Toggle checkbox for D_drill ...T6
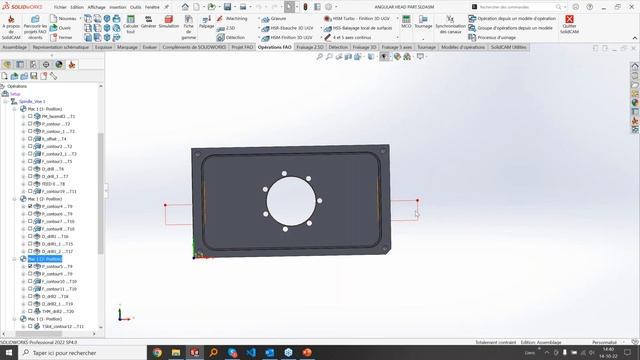640x360 pixels. tap(30, 169)
